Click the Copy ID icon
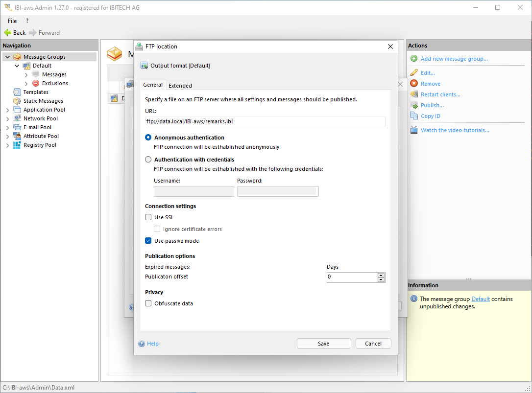532x393 pixels. (x=414, y=116)
